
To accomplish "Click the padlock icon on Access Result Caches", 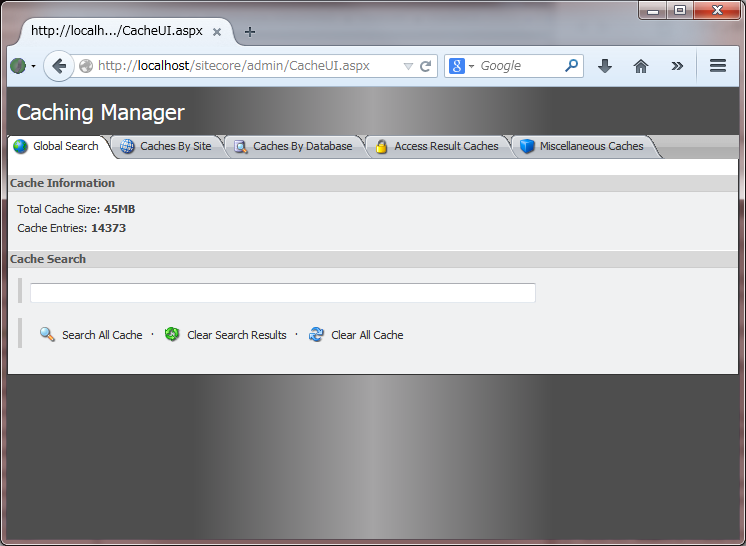I will point(381,146).
